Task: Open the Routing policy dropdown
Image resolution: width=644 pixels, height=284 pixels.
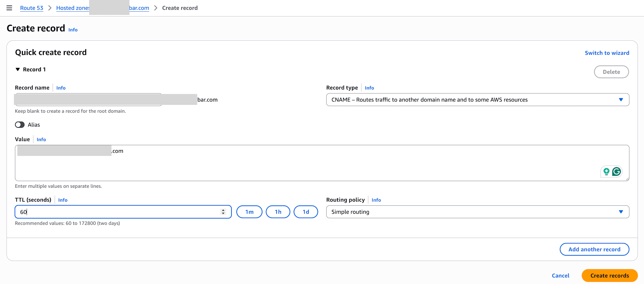Action: (478, 212)
